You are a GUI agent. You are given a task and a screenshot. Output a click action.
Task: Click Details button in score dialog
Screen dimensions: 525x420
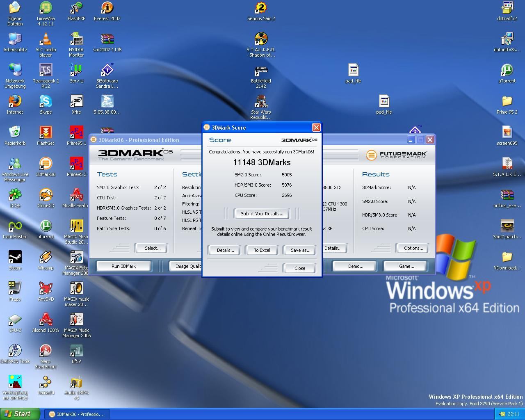click(x=225, y=250)
